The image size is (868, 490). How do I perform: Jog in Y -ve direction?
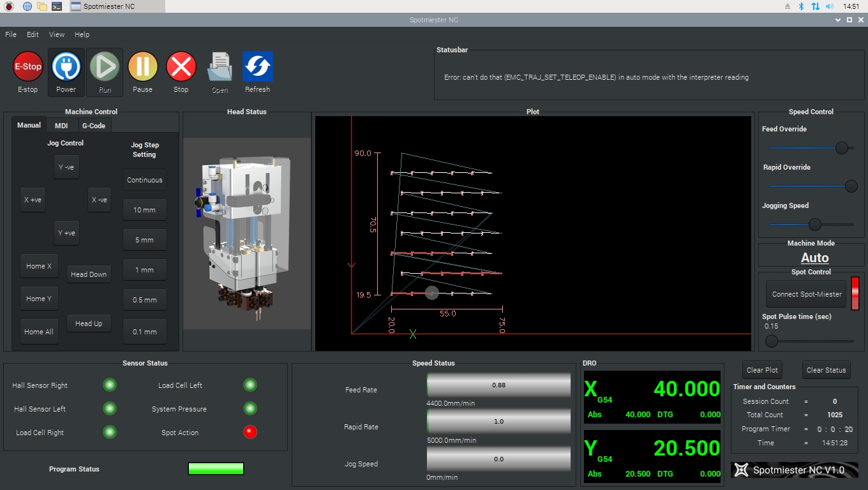click(67, 167)
